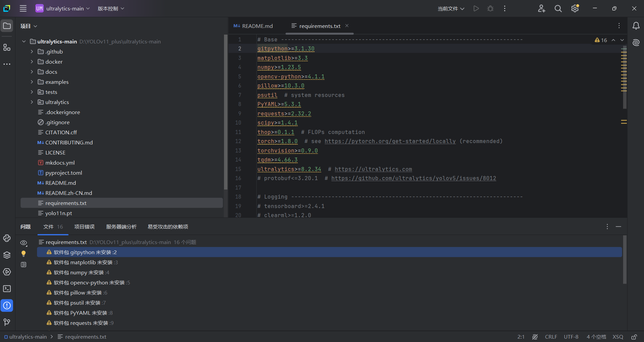The width and height of the screenshot is (644, 342).
Task: Click the 2:1 cursor position indicator
Action: point(521,337)
